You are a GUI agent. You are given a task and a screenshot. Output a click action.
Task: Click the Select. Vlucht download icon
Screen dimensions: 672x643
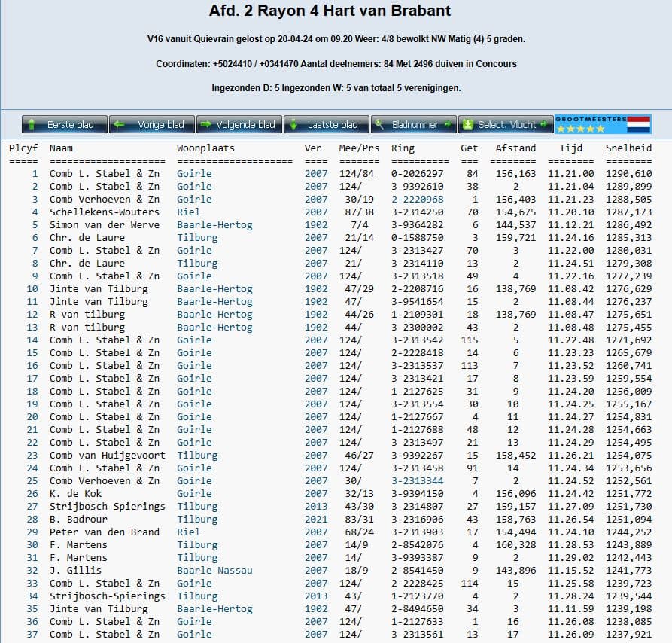coord(468,125)
